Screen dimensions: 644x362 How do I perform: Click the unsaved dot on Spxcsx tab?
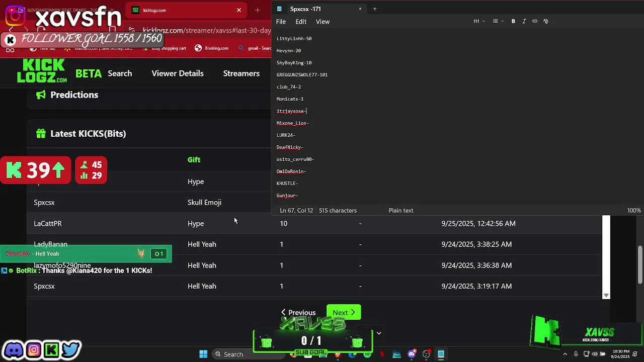(x=360, y=9)
